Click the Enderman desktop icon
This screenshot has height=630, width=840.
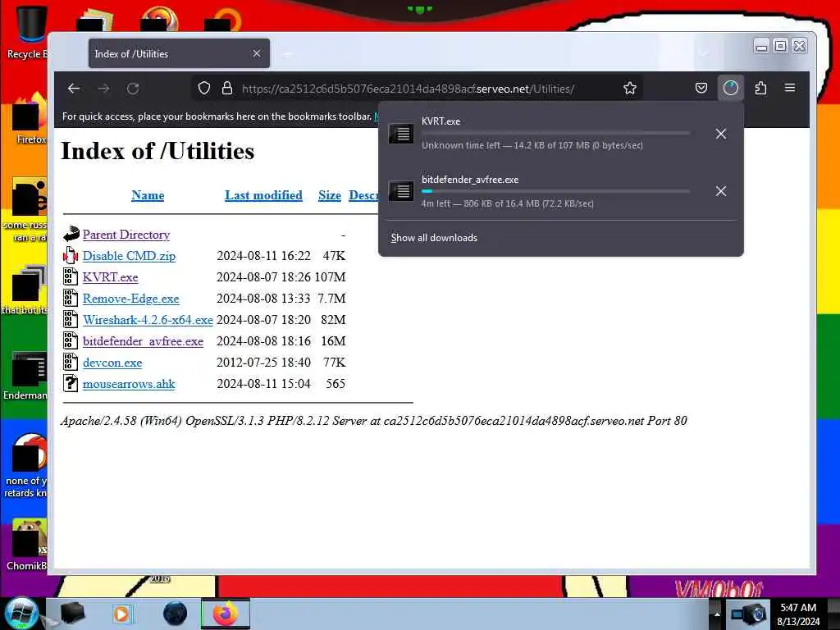tap(25, 376)
